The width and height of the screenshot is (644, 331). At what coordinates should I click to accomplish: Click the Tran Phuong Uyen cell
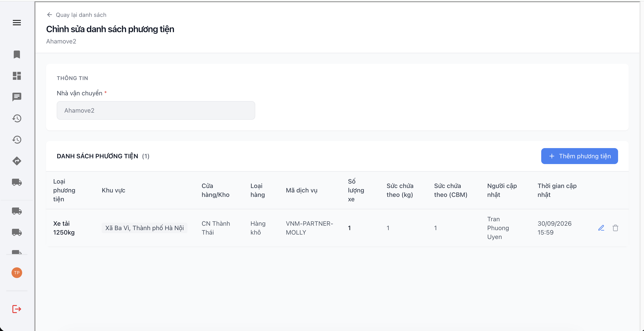498,228
